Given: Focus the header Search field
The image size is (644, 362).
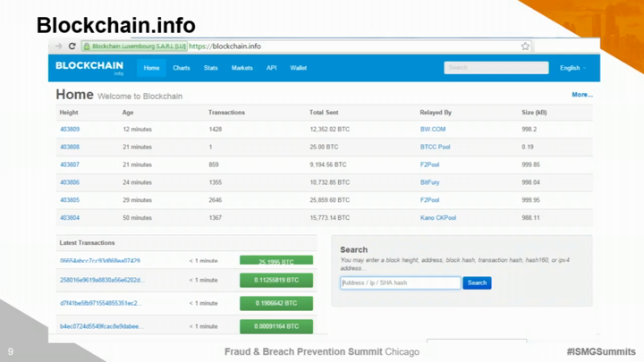Looking at the screenshot, I should 496,68.
